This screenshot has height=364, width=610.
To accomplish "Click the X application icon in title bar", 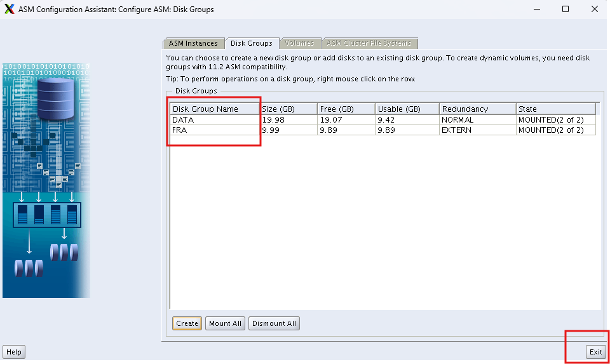I will click(x=10, y=9).
